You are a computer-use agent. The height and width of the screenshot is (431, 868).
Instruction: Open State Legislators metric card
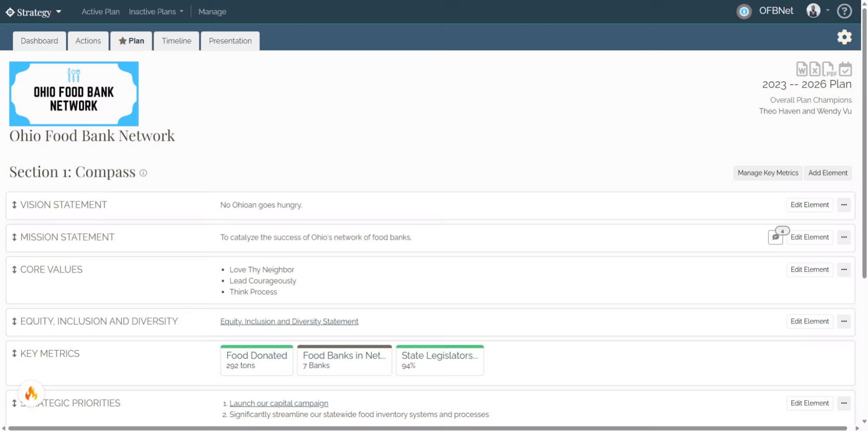tap(439, 360)
